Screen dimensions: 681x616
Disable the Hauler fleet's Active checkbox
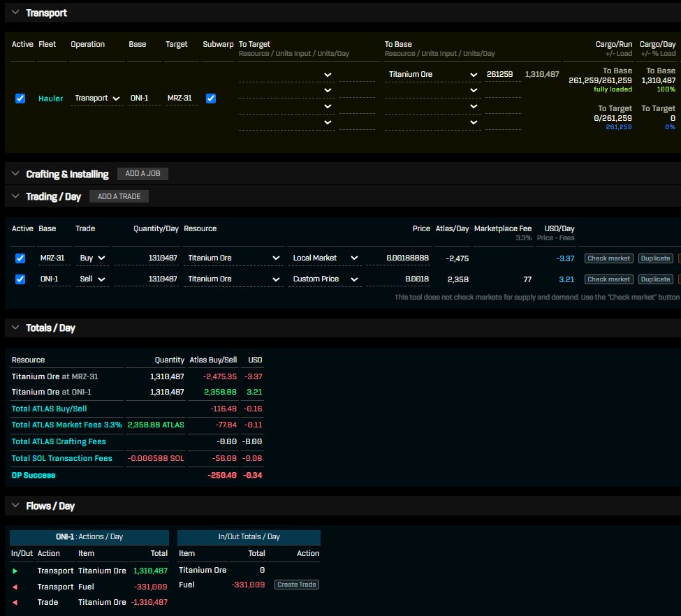pyautogui.click(x=20, y=98)
